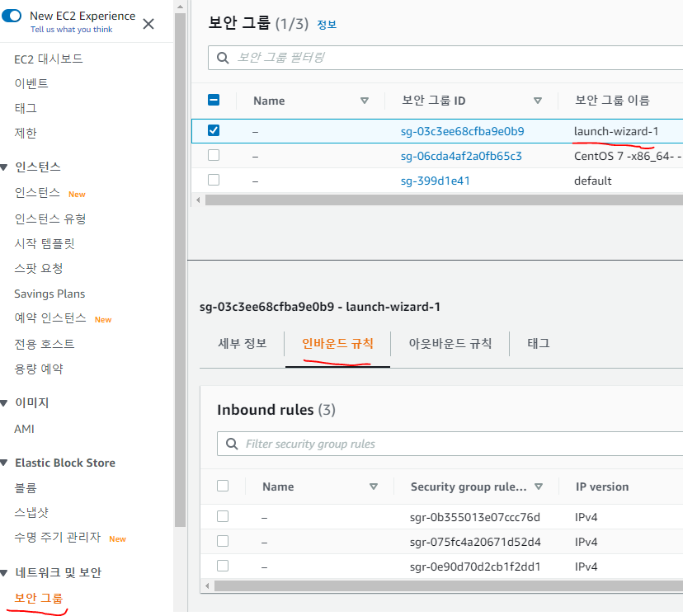The width and height of the screenshot is (683, 616).
Task: Click the search icon in 보안 그룹 필터링
Action: tap(223, 58)
